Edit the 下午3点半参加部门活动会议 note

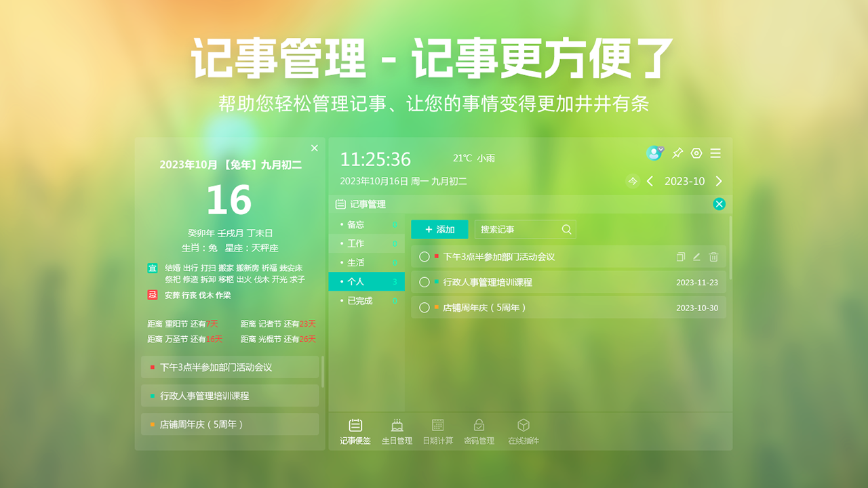pos(696,257)
